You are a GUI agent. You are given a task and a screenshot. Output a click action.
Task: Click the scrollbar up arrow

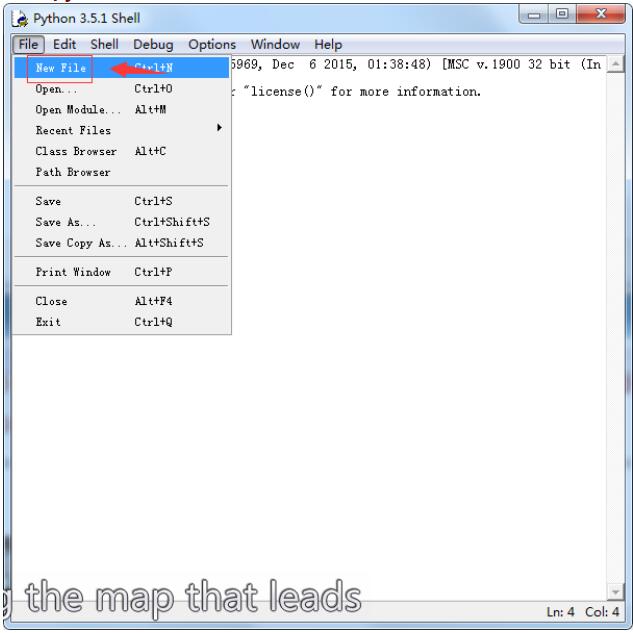point(624,64)
